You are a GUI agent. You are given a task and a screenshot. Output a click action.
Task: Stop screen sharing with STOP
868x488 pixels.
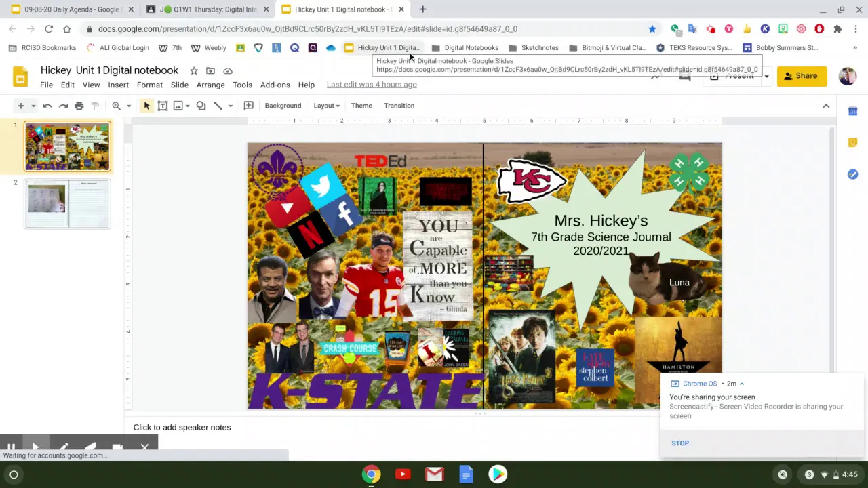(x=680, y=443)
